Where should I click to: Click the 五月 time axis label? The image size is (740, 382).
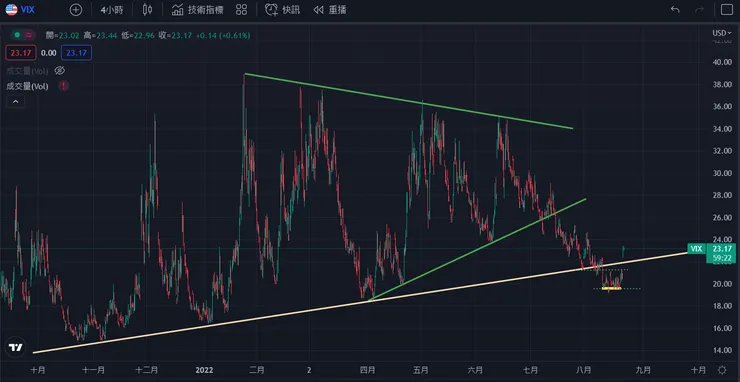point(421,370)
